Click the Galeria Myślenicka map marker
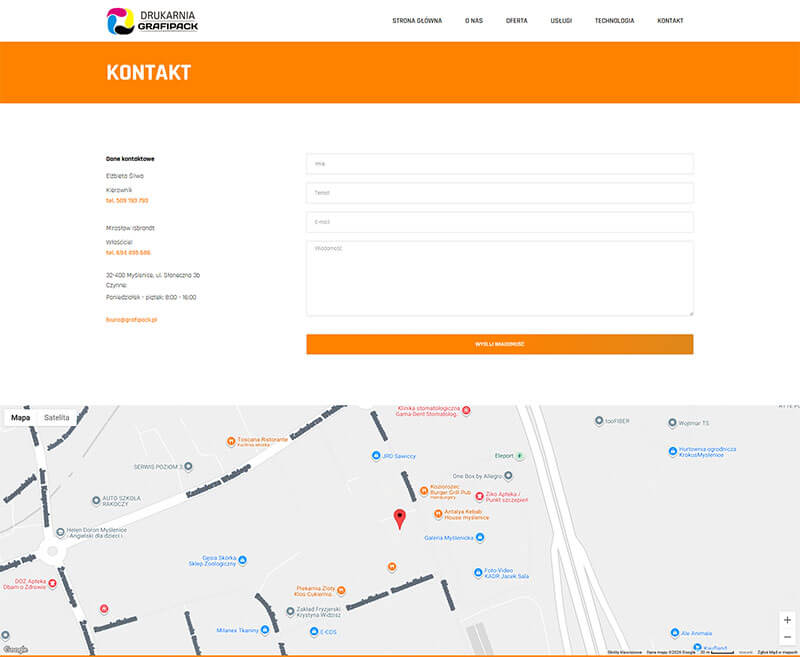This screenshot has width=800, height=657. pos(479,537)
